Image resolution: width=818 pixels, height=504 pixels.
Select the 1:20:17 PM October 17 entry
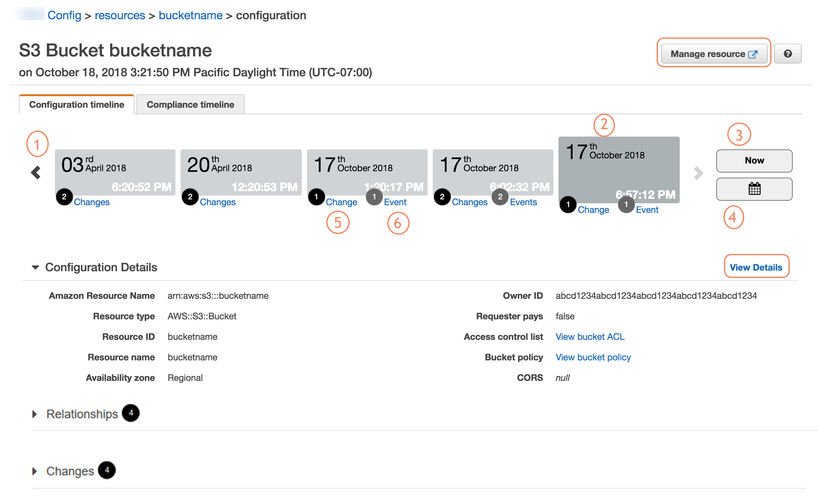367,172
